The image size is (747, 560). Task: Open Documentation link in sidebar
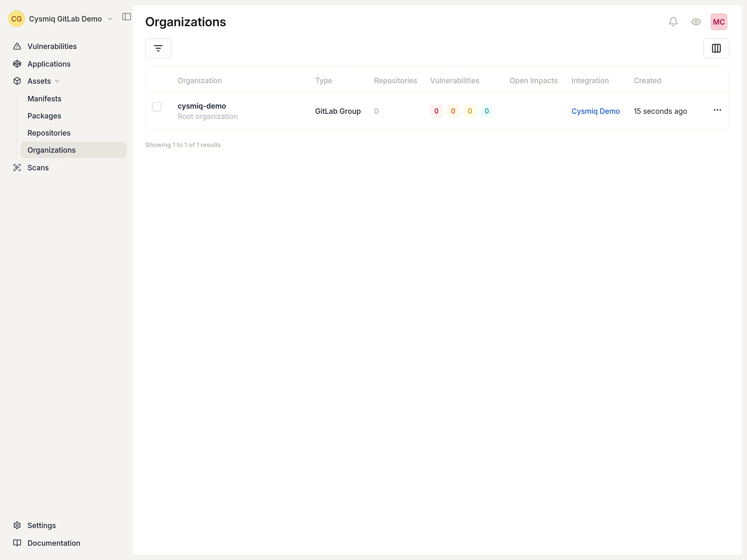tap(54, 543)
